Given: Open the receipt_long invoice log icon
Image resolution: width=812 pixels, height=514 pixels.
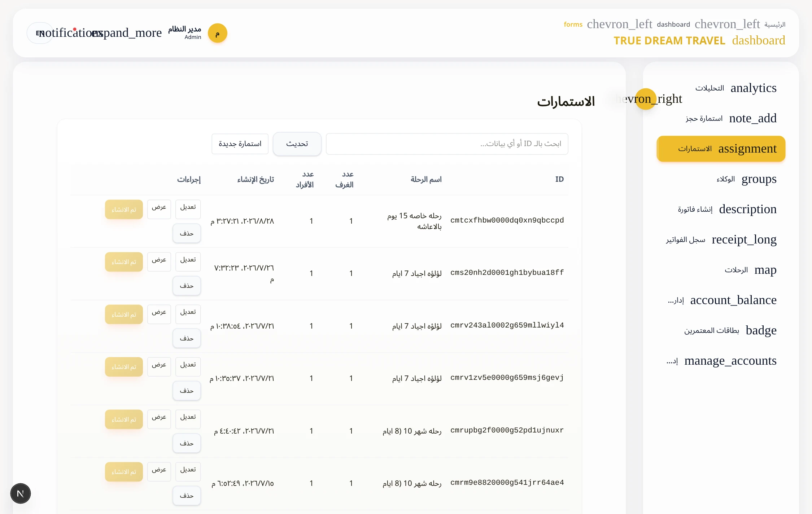Looking at the screenshot, I should [x=744, y=240].
